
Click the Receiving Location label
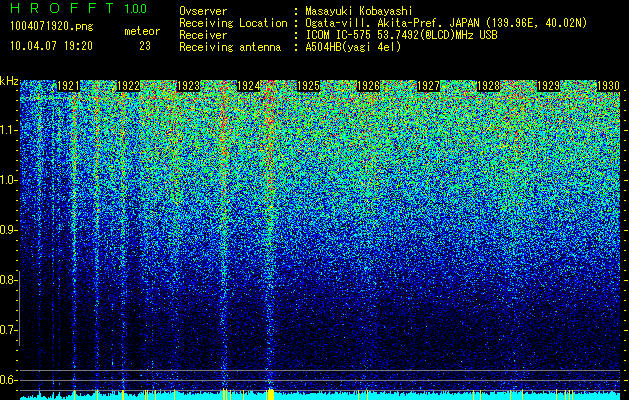coord(233,23)
